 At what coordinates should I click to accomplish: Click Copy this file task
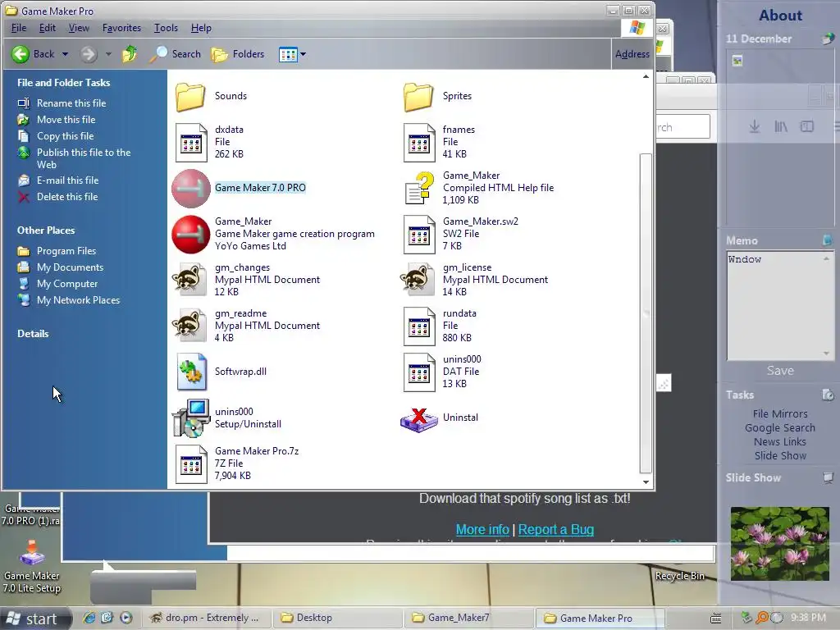[65, 136]
